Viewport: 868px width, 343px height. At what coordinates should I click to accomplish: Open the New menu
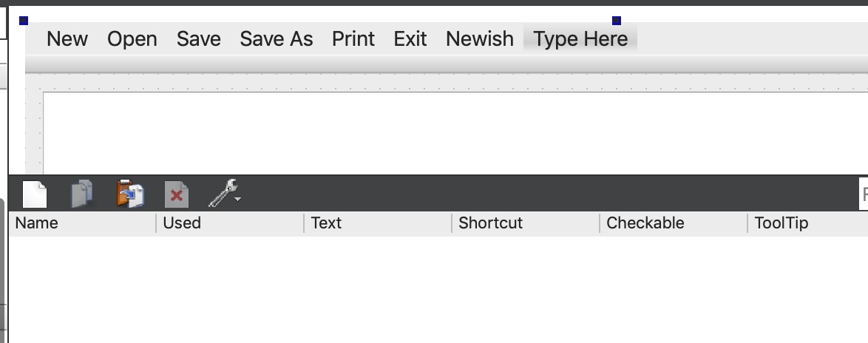pyautogui.click(x=67, y=39)
